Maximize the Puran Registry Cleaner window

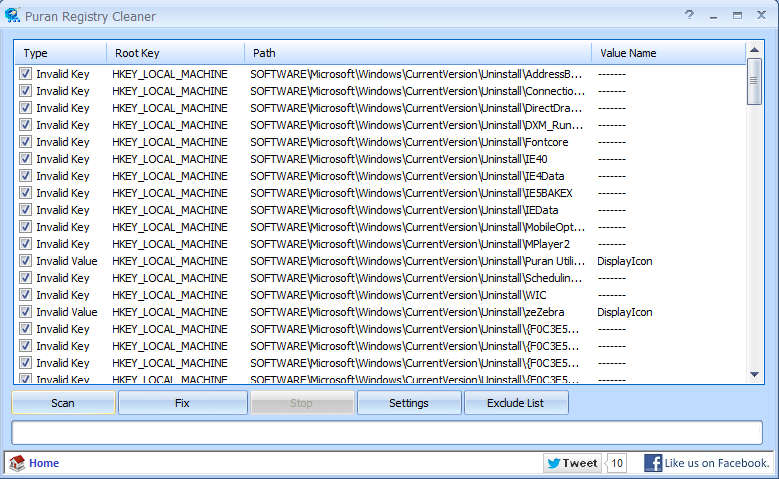click(x=737, y=15)
